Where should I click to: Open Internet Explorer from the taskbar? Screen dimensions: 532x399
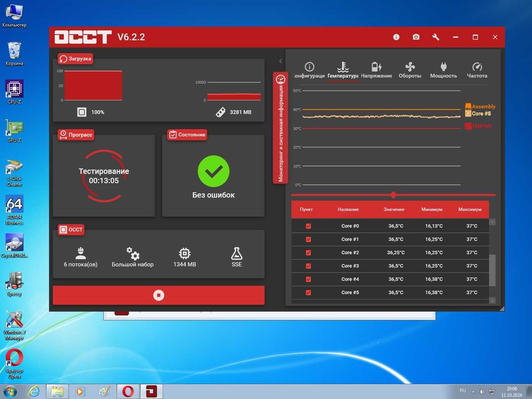(x=34, y=391)
